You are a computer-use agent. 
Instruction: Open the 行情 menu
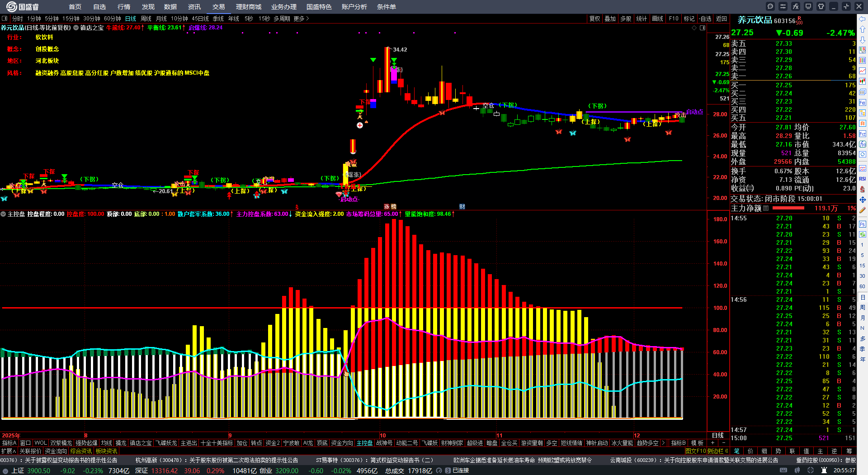tap(124, 7)
